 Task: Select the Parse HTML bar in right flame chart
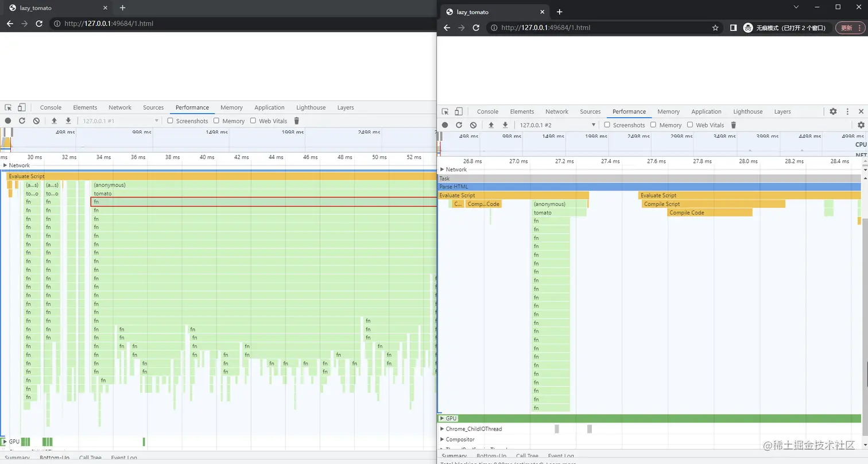click(650, 187)
